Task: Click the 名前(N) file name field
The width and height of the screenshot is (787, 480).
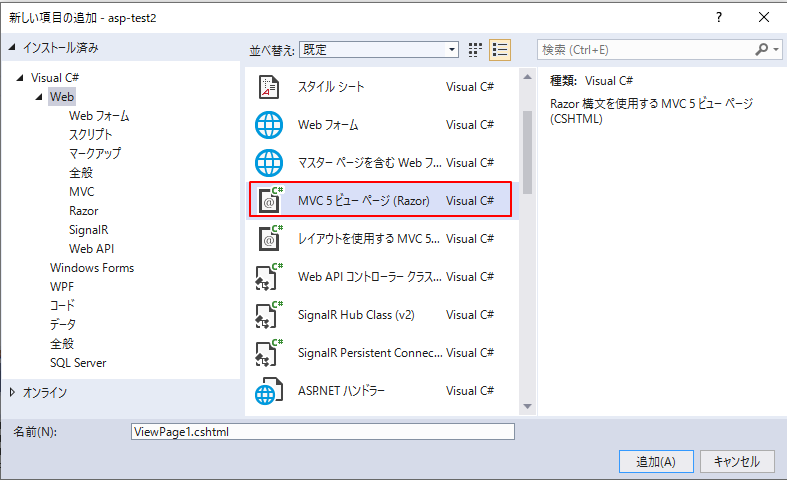Action: tap(323, 432)
